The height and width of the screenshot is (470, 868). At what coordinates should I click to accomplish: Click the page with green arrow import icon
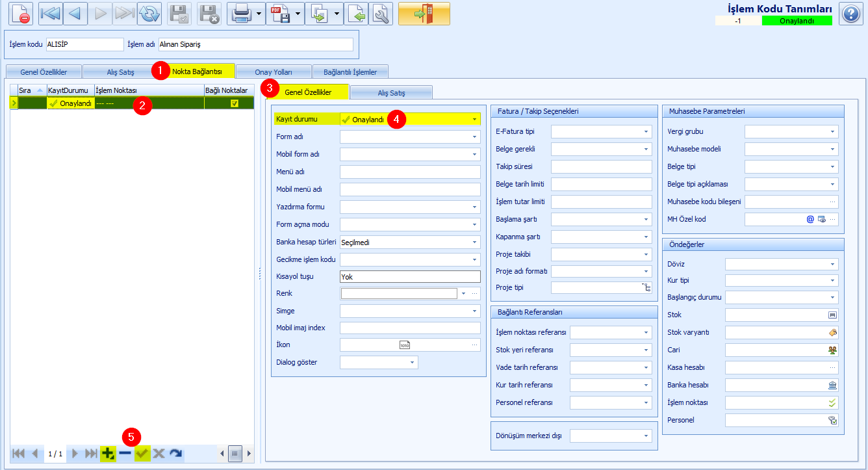pyautogui.click(x=356, y=14)
